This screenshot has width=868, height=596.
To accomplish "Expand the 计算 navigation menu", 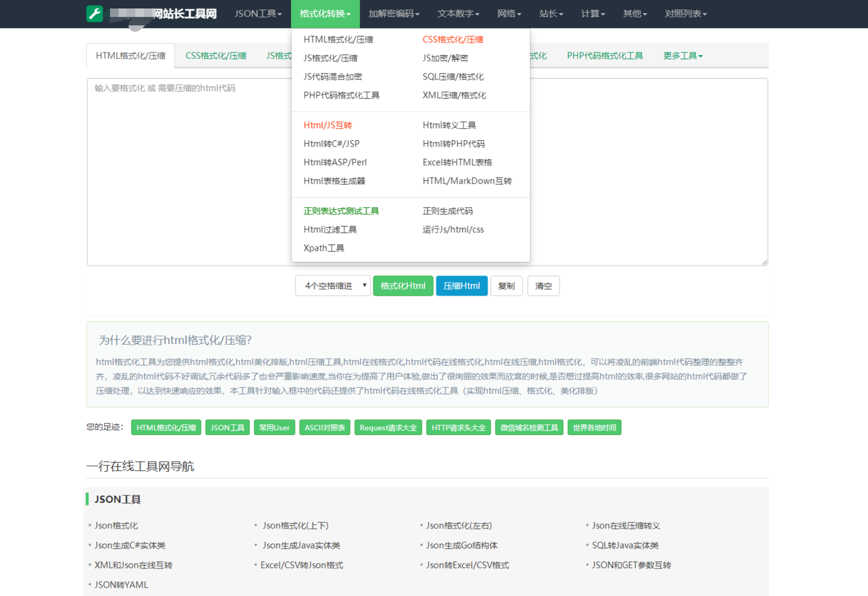I will [x=593, y=14].
